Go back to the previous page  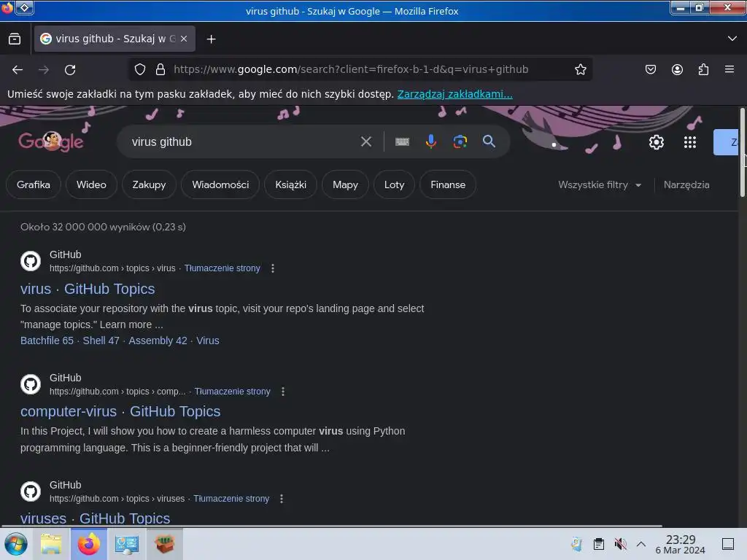(18, 70)
